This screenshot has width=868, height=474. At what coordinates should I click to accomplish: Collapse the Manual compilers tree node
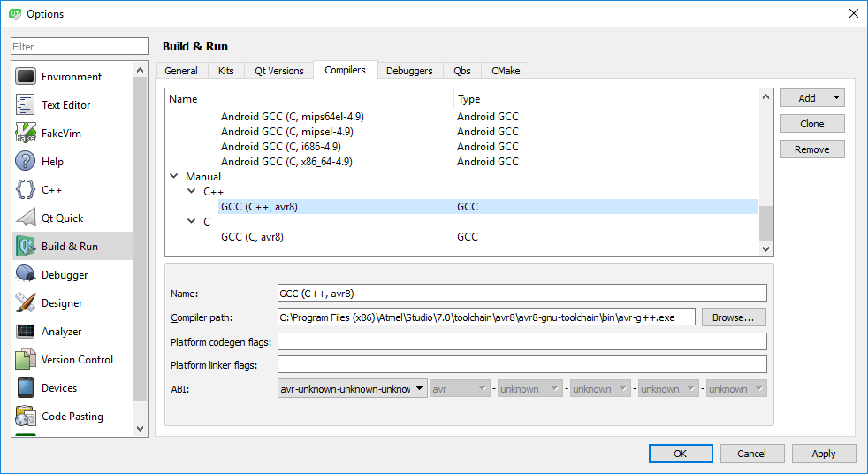[174, 177]
